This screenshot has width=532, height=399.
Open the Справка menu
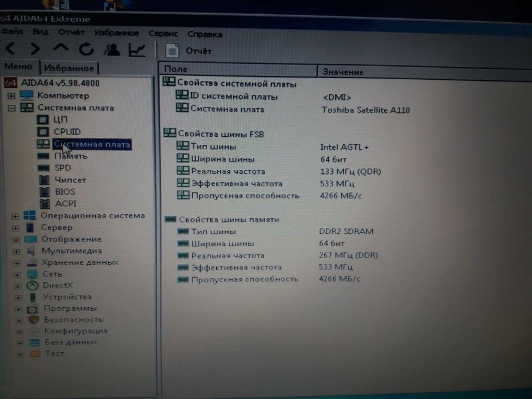click(205, 34)
